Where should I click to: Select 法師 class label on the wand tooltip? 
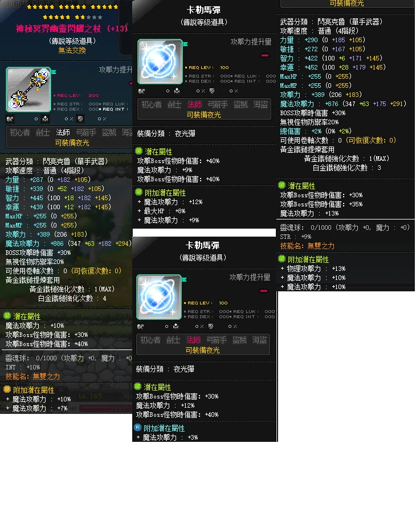(63, 132)
